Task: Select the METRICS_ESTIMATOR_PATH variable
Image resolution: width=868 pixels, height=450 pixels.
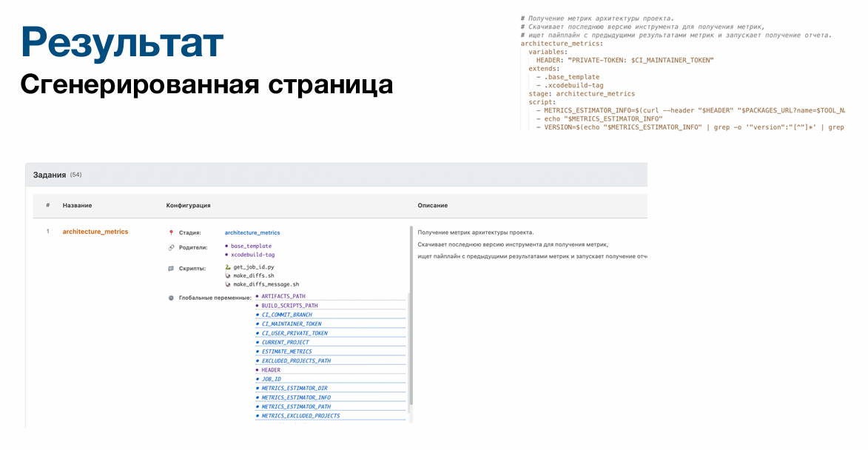Action: 296,406
